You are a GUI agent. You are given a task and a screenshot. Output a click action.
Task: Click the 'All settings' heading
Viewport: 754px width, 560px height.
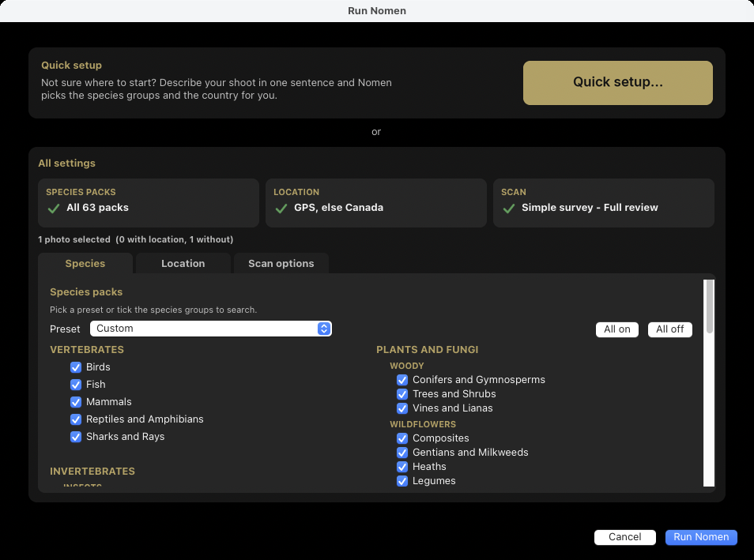(67, 163)
